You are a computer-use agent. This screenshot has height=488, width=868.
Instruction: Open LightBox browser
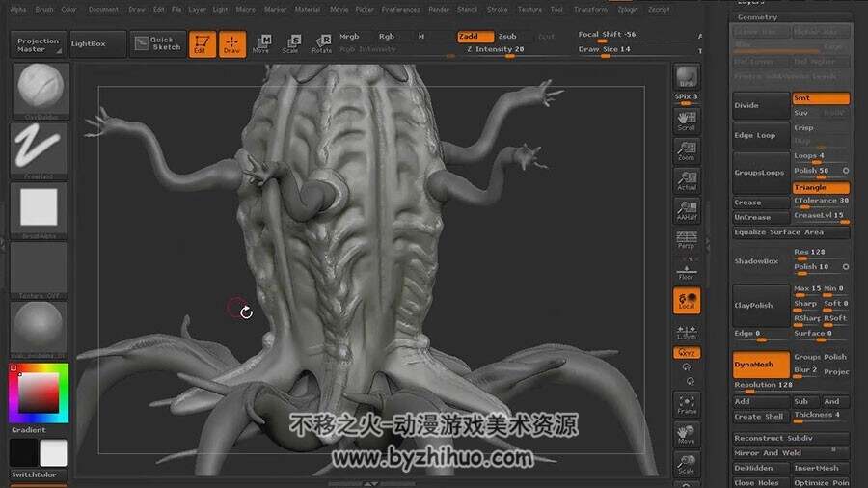(x=96, y=44)
